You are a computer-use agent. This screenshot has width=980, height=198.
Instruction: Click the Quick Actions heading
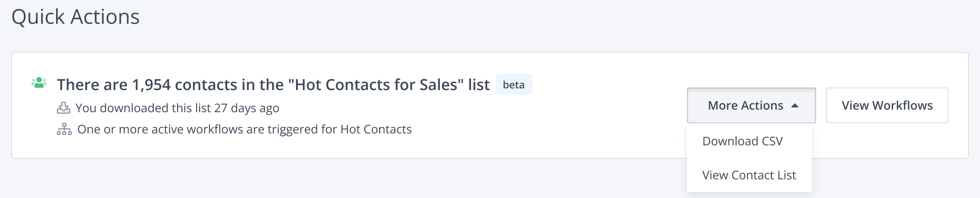coord(75,17)
